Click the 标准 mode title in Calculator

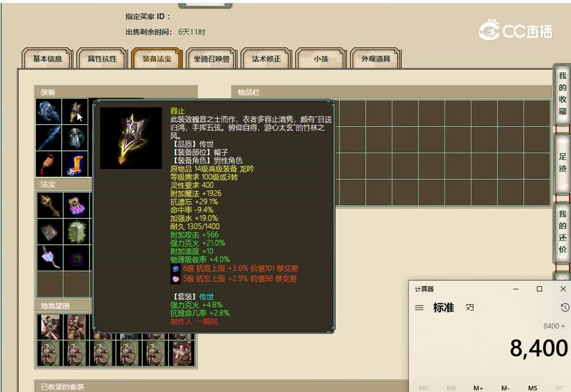pyautogui.click(x=444, y=308)
